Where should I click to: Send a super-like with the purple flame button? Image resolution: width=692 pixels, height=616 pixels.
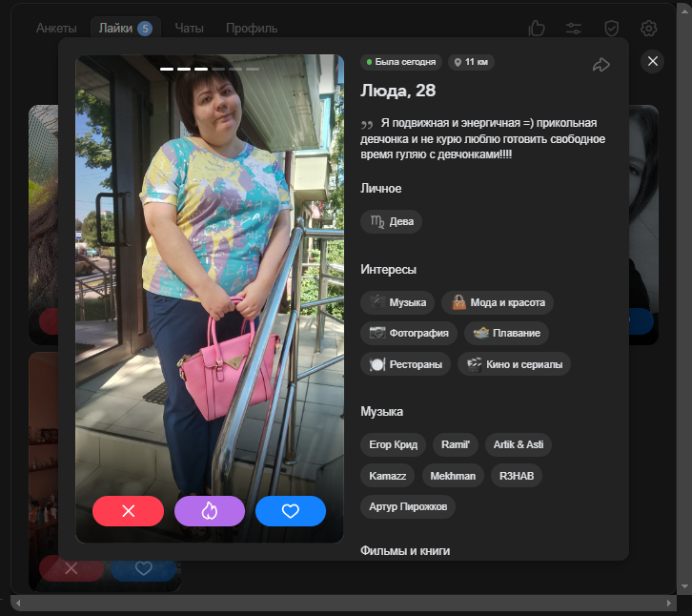pyautogui.click(x=210, y=511)
